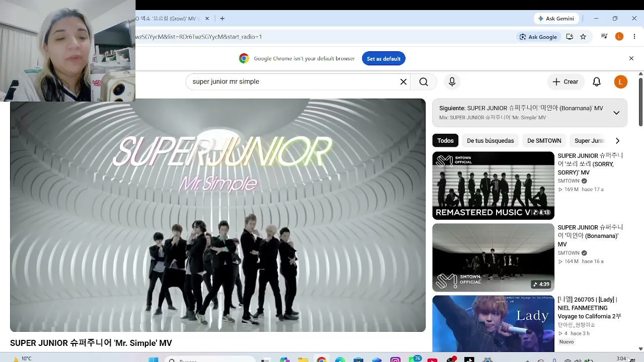Start voice search with the microphone
The image size is (644, 362).
(452, 82)
